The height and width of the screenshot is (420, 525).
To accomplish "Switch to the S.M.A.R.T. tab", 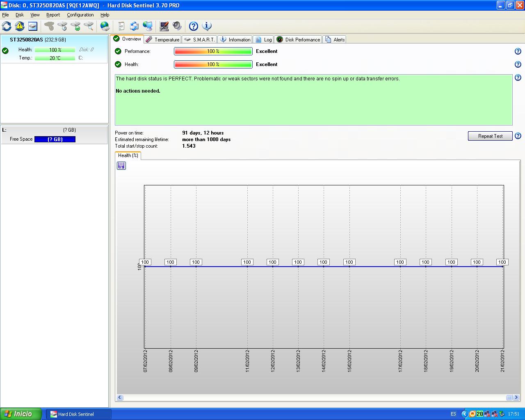I will 199,40.
